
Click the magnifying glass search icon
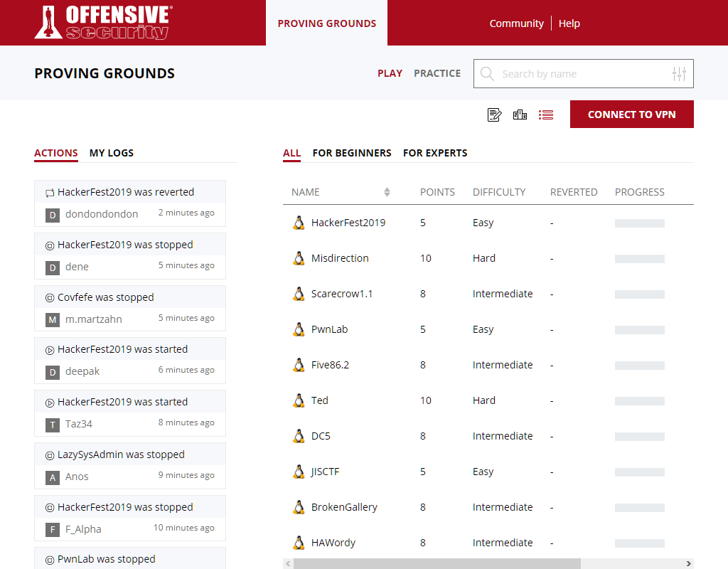click(x=487, y=74)
